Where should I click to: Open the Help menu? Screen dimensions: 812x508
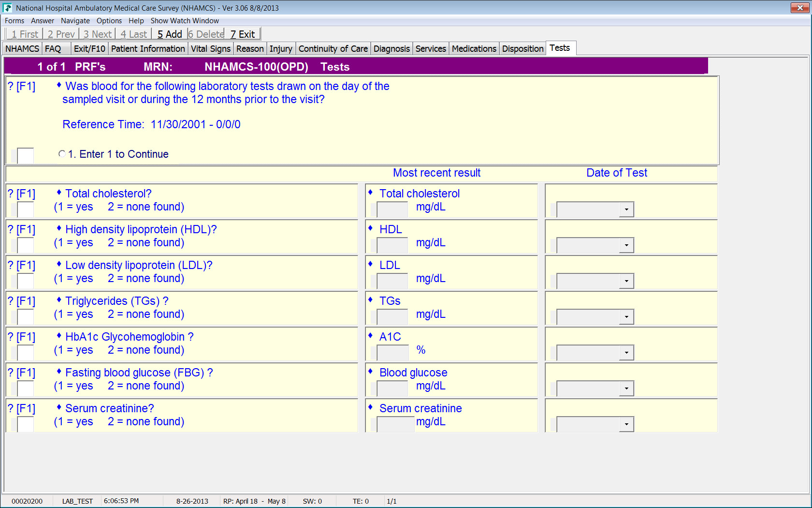pos(136,21)
